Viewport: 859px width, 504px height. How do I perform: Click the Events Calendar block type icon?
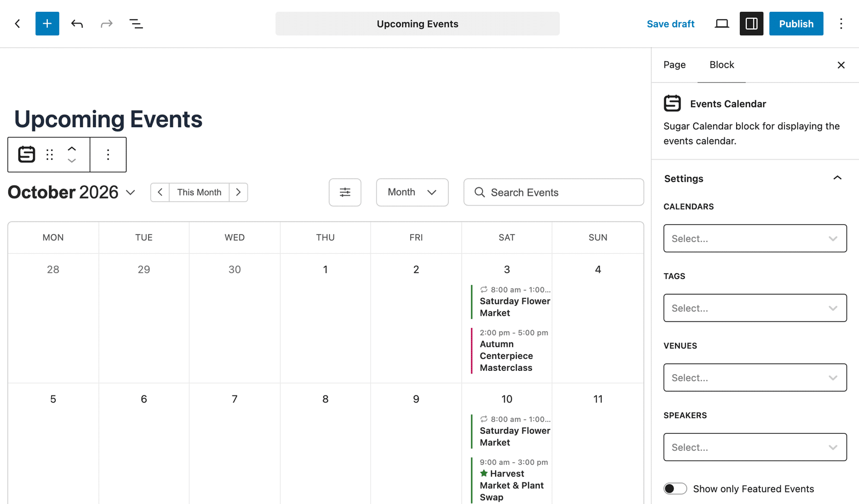[26, 155]
